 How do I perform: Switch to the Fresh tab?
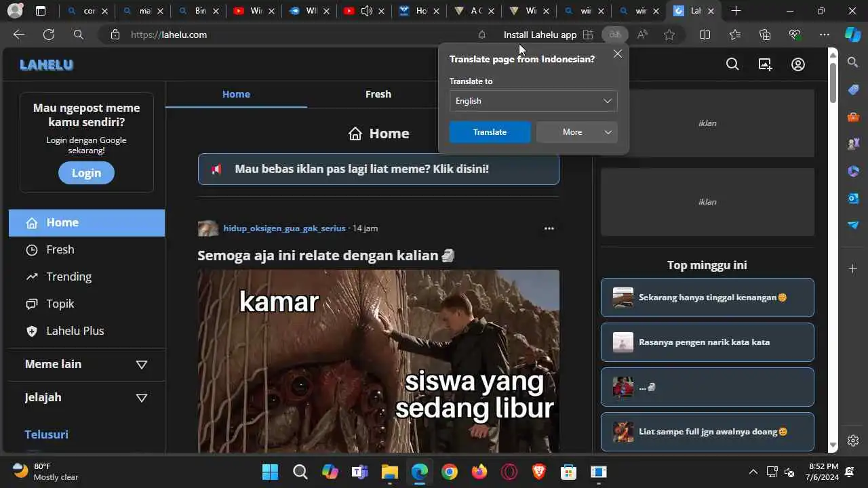click(x=378, y=94)
